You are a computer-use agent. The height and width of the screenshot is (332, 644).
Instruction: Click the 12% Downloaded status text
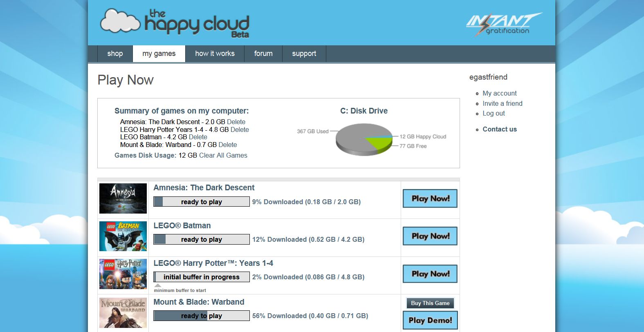[308, 239]
